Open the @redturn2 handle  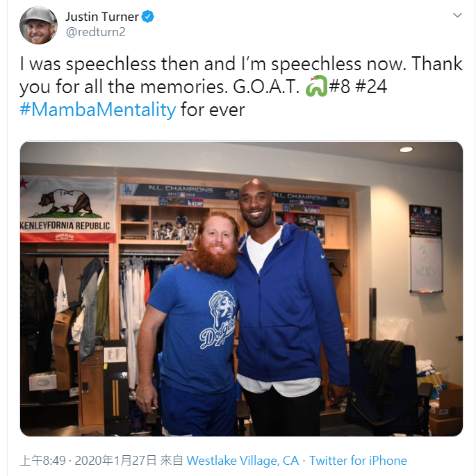point(96,32)
